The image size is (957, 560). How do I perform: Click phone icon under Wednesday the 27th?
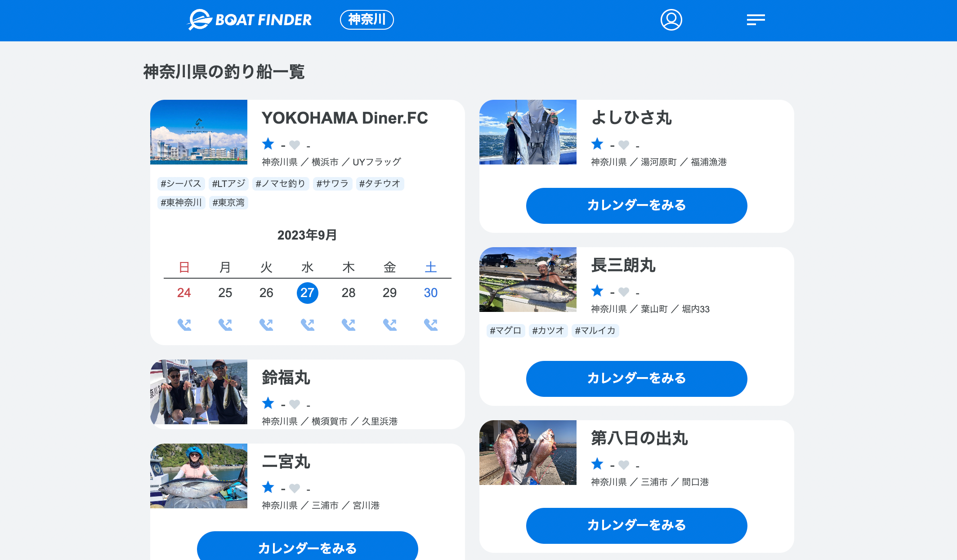coord(308,324)
